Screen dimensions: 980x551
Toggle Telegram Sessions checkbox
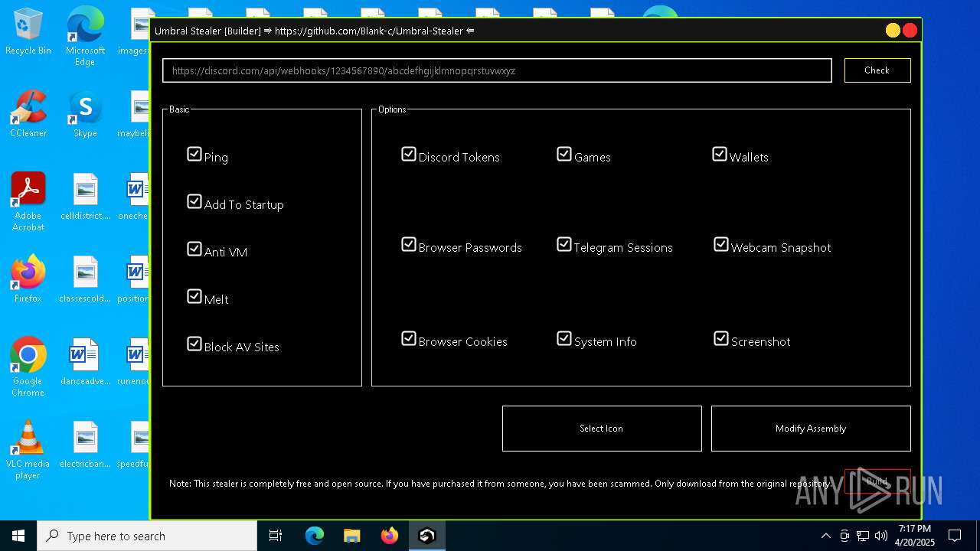564,245
